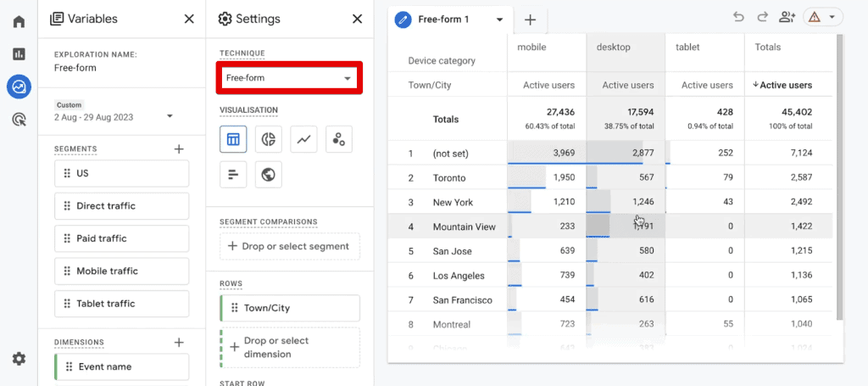The image size is (868, 386).
Task: Add a new segment with plus icon
Action: (x=179, y=149)
